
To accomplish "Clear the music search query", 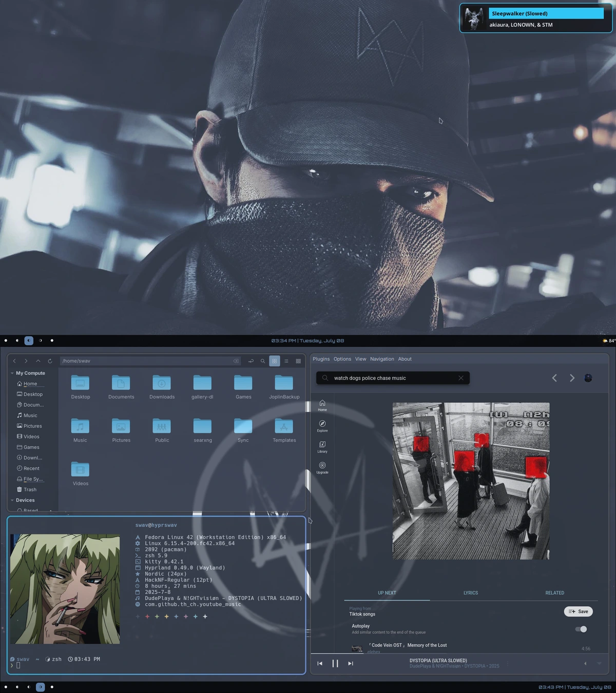I will pos(460,378).
